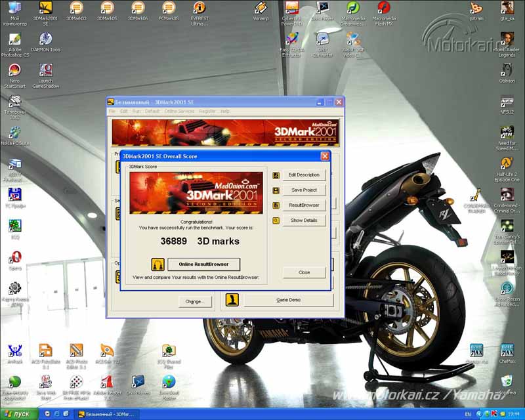525x420 pixels.
Task: Select the My Computer (Мой компьютер) icon
Action: (14, 13)
